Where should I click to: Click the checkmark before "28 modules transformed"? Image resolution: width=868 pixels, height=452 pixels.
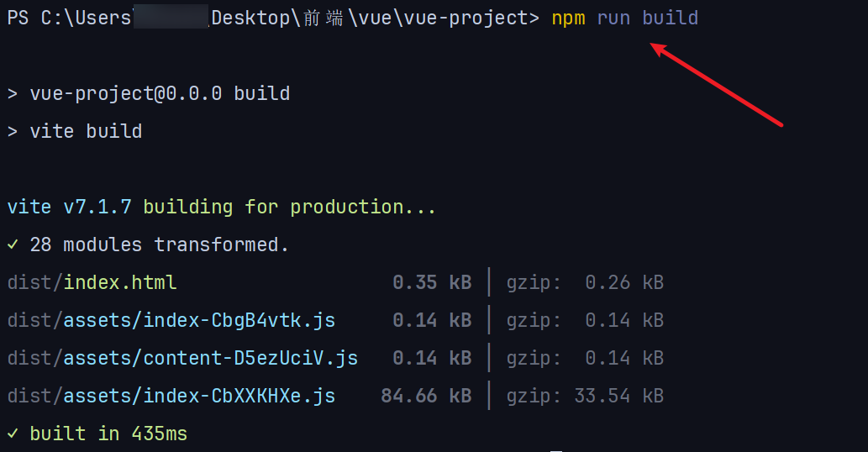point(13,244)
